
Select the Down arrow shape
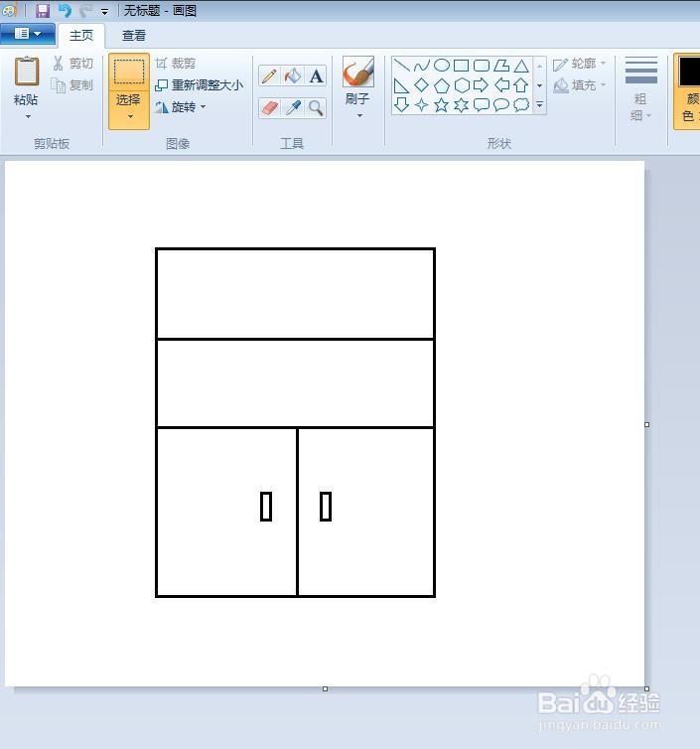click(401, 104)
